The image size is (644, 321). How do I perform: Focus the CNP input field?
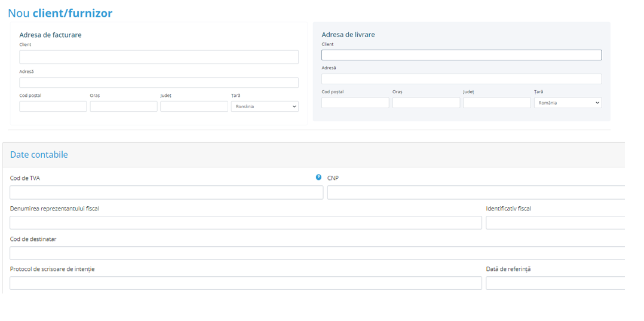(476, 192)
